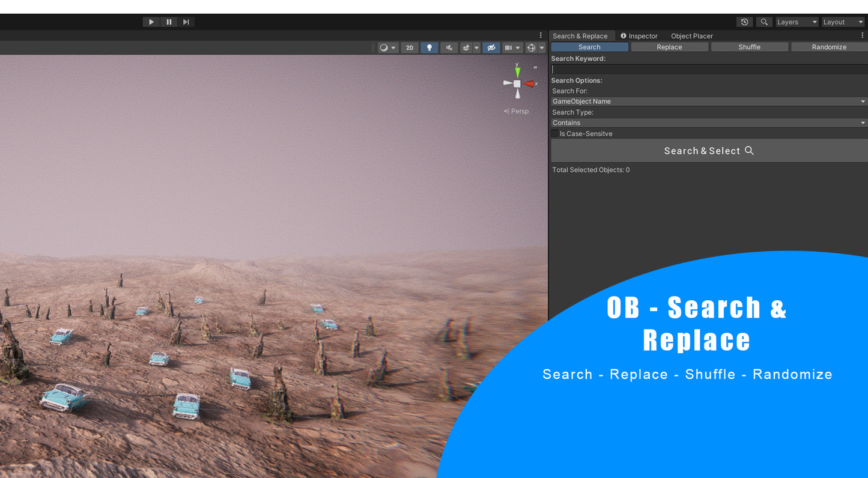Click the scene camera settings icon
This screenshot has height=478, width=868.
tap(508, 48)
